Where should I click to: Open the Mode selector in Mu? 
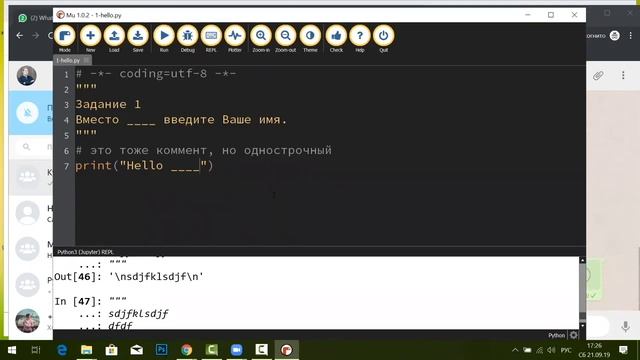coord(64,38)
